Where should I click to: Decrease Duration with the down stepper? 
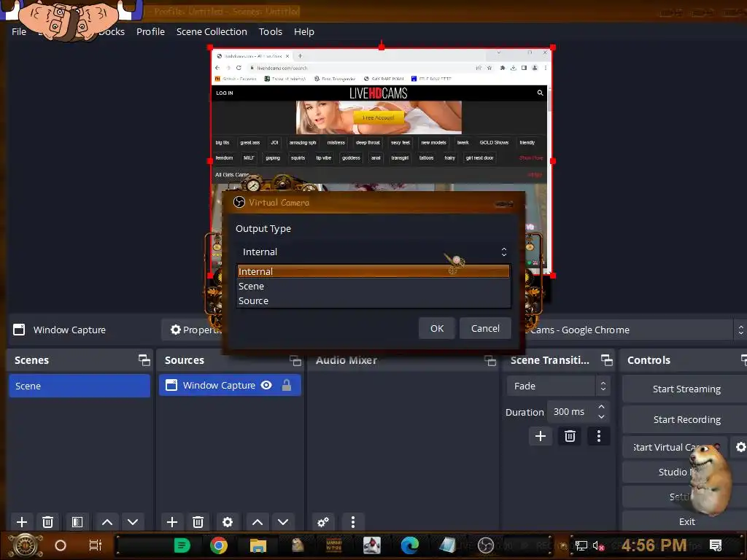601,417
